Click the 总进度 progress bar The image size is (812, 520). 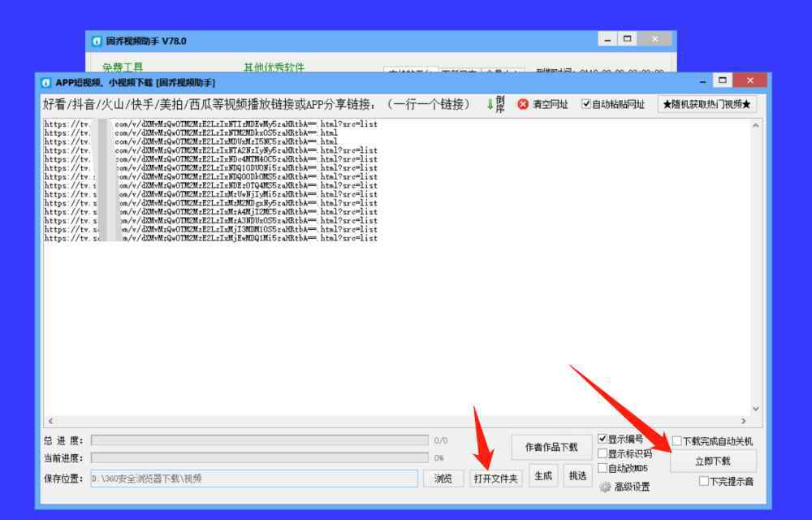(x=260, y=440)
